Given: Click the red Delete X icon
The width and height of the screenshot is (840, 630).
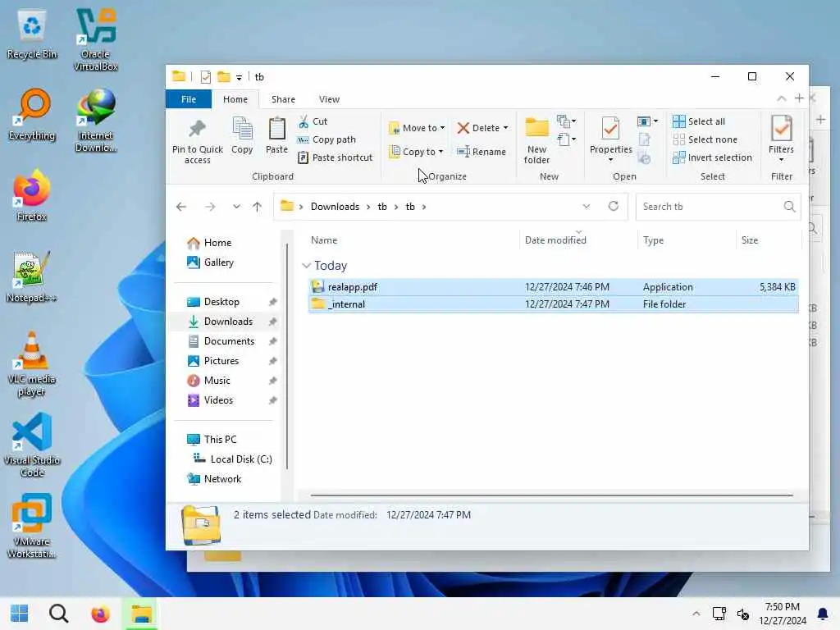Looking at the screenshot, I should pyautogui.click(x=463, y=128).
